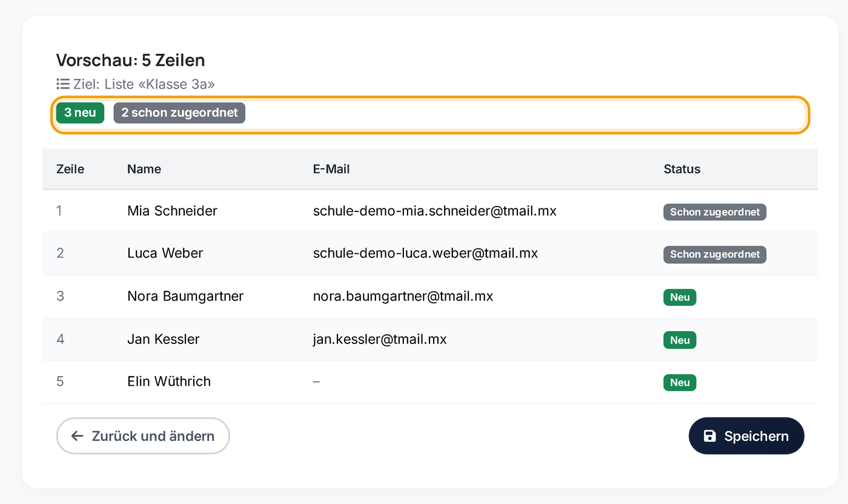Click email schule-demo-mia.schneider@tmail.mx

click(x=435, y=211)
